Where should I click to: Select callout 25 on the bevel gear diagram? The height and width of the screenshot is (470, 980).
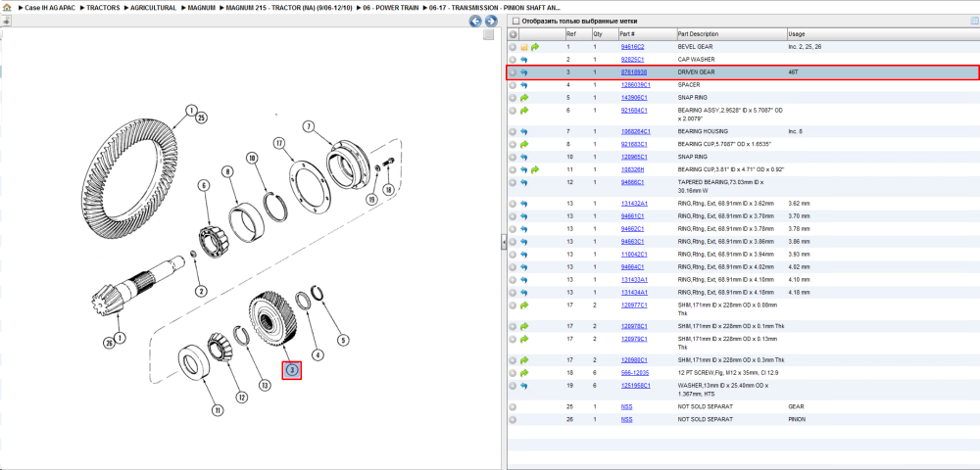[202, 117]
